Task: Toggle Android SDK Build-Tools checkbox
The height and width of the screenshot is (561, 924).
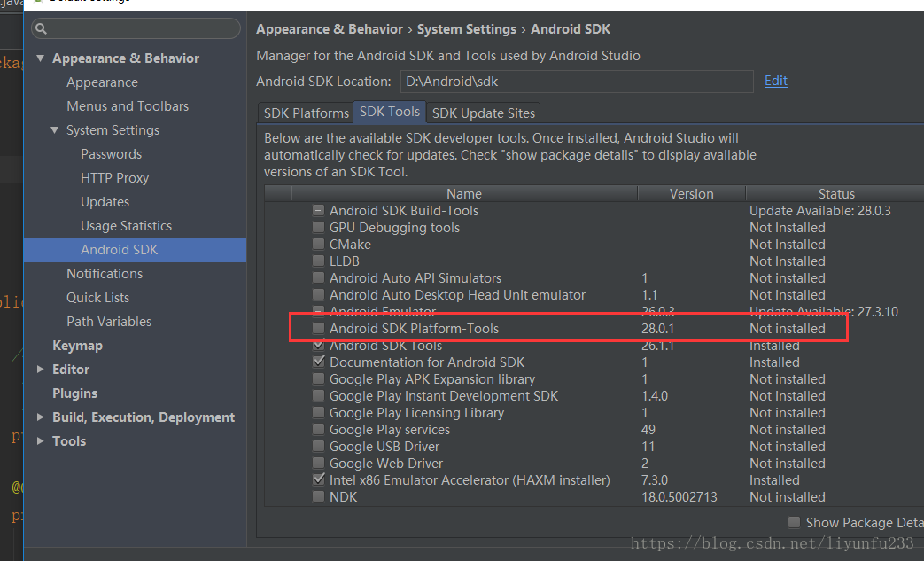Action: coord(318,210)
